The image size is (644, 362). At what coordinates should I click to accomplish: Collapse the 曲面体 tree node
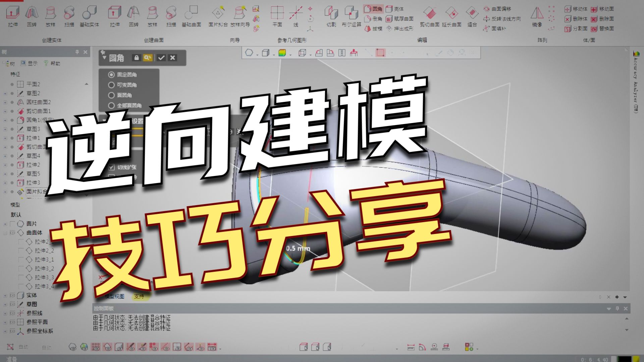pos(5,233)
